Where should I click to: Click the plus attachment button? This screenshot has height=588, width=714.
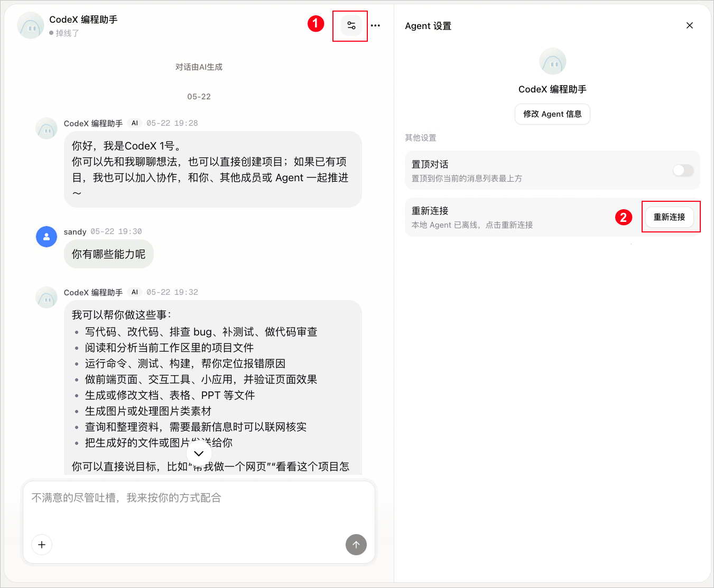[42, 545]
